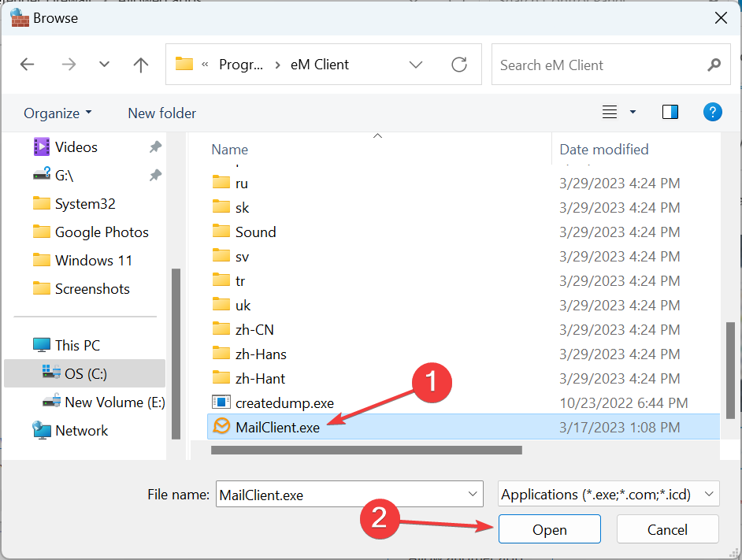Open Videos in the navigation pane
Image resolution: width=742 pixels, height=560 pixels.
[x=76, y=147]
